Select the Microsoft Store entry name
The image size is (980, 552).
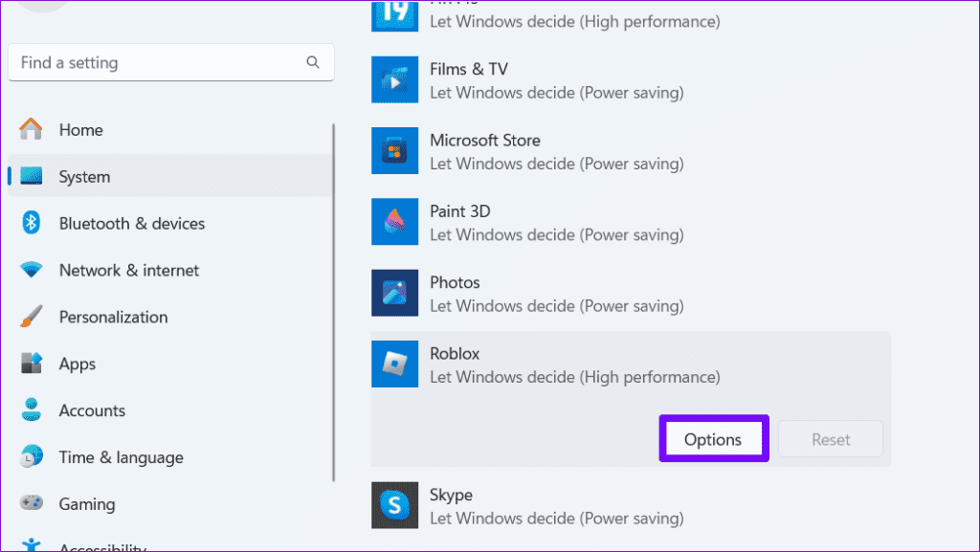pos(485,140)
